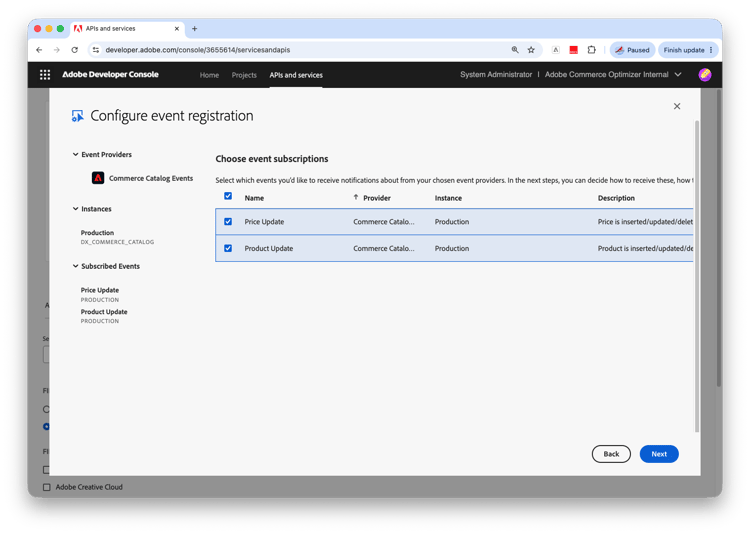Click the page vertical scrollbar

[x=718, y=238]
